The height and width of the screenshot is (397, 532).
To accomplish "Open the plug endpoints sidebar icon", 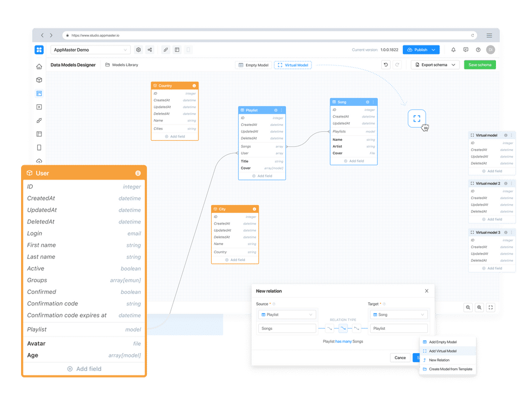I will pos(39,120).
